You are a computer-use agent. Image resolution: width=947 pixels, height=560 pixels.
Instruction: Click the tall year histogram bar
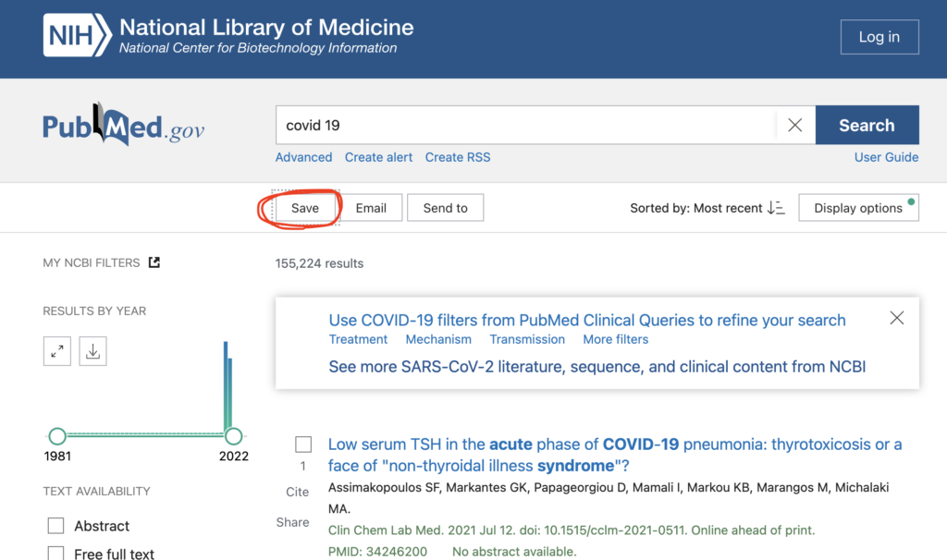(x=226, y=385)
